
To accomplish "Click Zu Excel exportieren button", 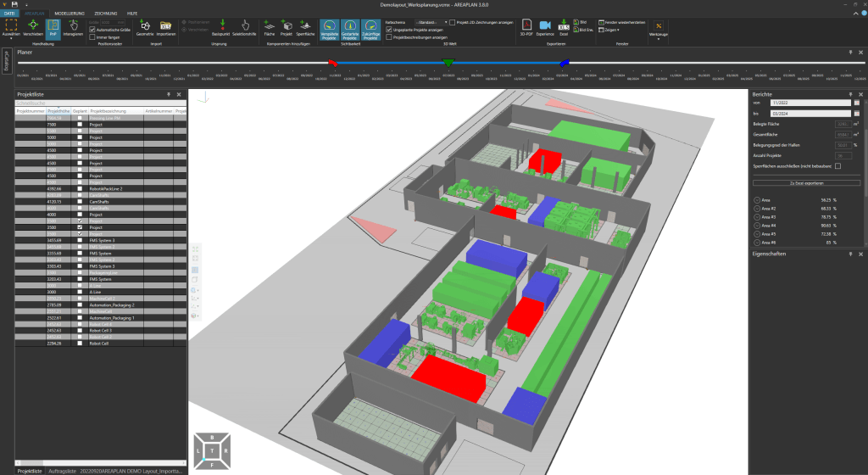I will point(806,182).
